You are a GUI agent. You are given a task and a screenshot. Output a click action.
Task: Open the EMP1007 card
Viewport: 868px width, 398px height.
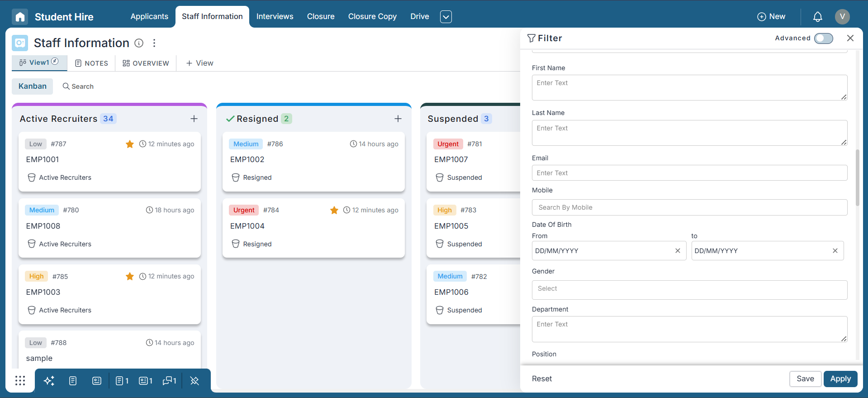473,162
